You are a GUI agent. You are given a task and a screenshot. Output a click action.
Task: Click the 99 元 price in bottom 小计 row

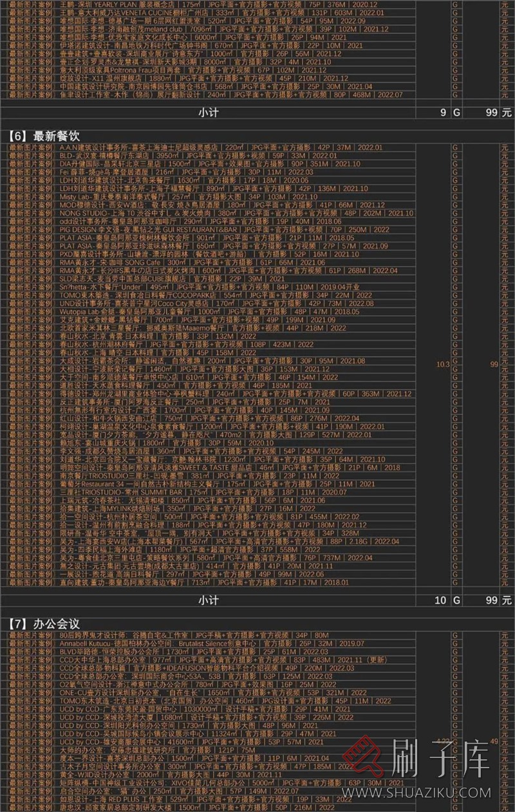494,600
